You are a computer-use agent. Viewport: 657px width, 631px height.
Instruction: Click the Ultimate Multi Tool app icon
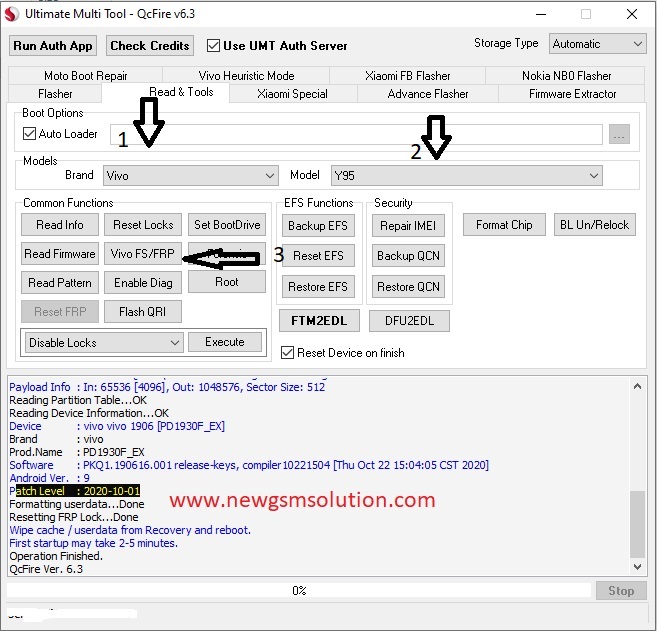click(11, 14)
